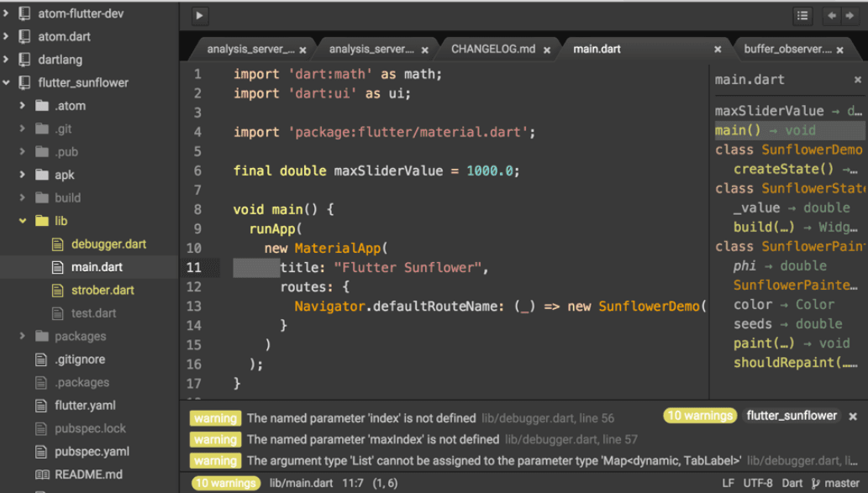868x493 pixels.
Task: Select the main.dart editor tab
Action: [x=597, y=50]
